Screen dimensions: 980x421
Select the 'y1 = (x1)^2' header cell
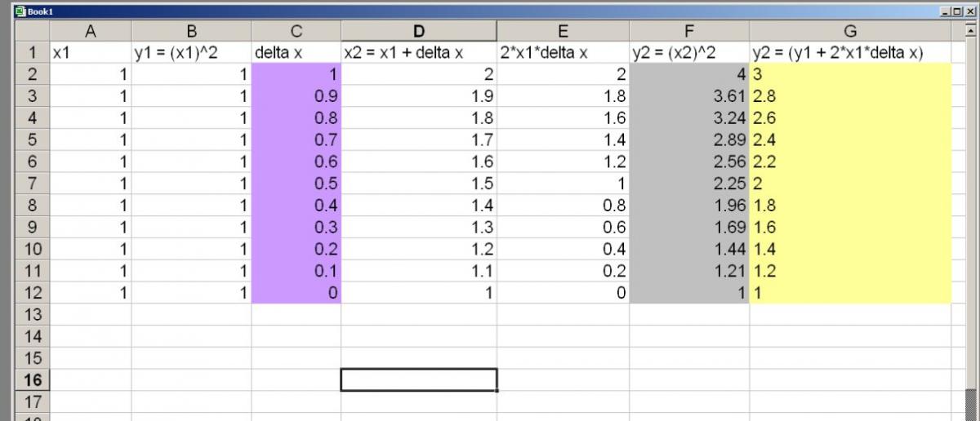191,53
